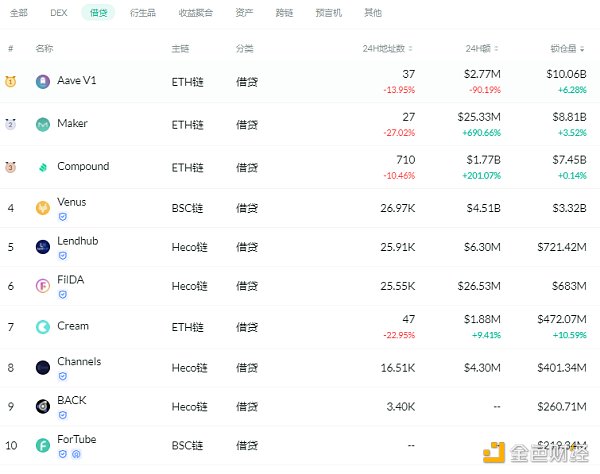Open the Aave V1 project link
The height and width of the screenshot is (474, 600).
click(x=77, y=80)
